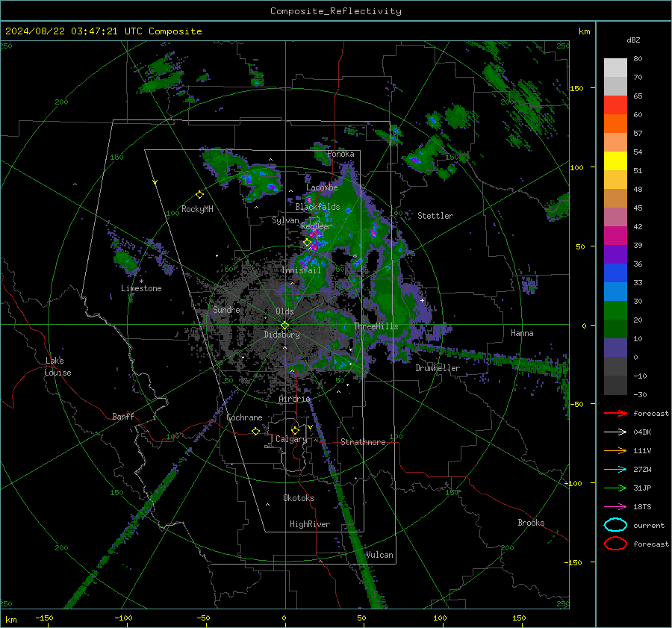Click the yellow diamond marker west of Calgary

tap(255, 431)
